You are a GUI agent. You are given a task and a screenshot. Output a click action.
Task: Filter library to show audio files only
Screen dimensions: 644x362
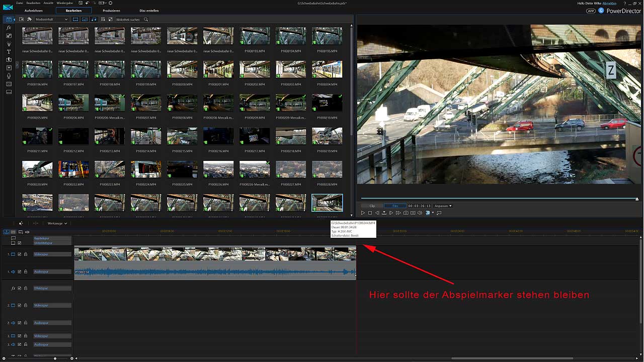point(94,19)
